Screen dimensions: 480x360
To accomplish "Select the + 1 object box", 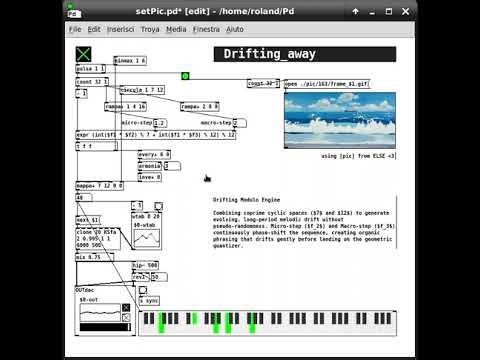I will 82,94.
